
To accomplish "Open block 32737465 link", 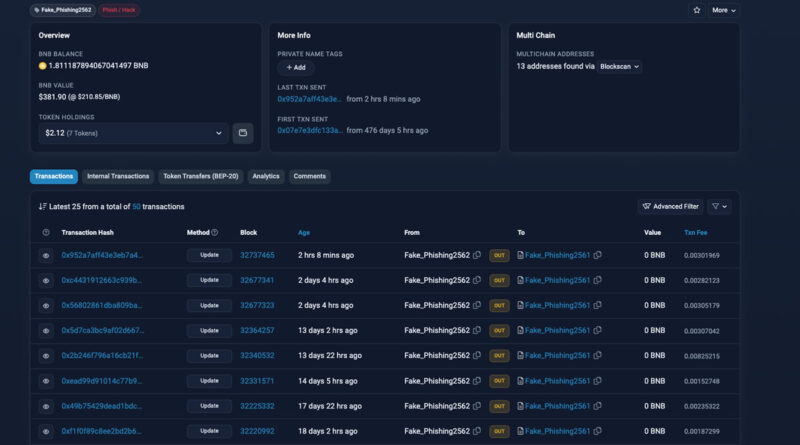I will coord(257,255).
